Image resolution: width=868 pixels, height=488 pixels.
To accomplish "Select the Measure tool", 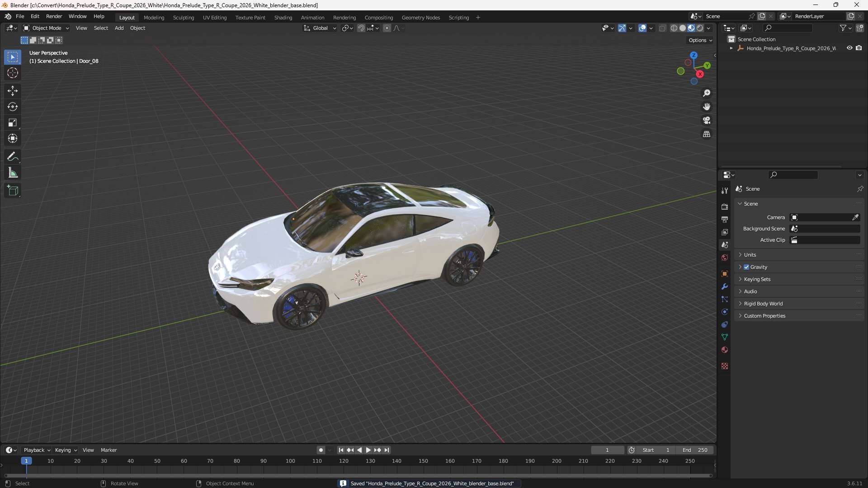I will 13,173.
